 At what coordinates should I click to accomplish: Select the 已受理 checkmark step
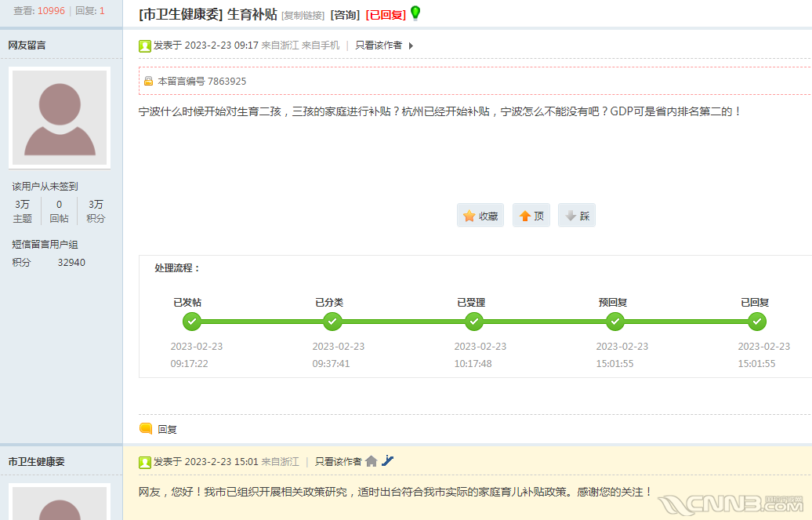(x=474, y=322)
